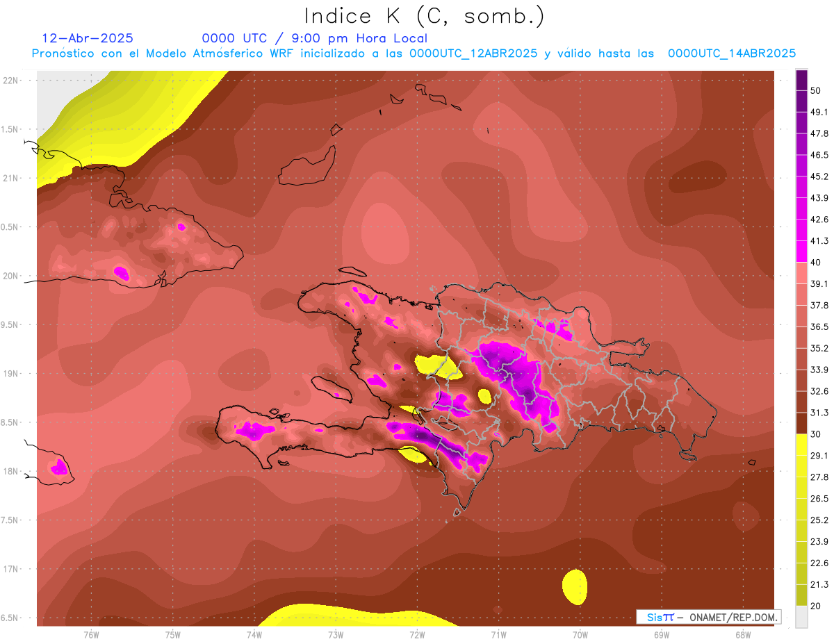Select the magenta legend band between 40 and 41.3
This screenshot has height=644, width=834.
(x=801, y=251)
